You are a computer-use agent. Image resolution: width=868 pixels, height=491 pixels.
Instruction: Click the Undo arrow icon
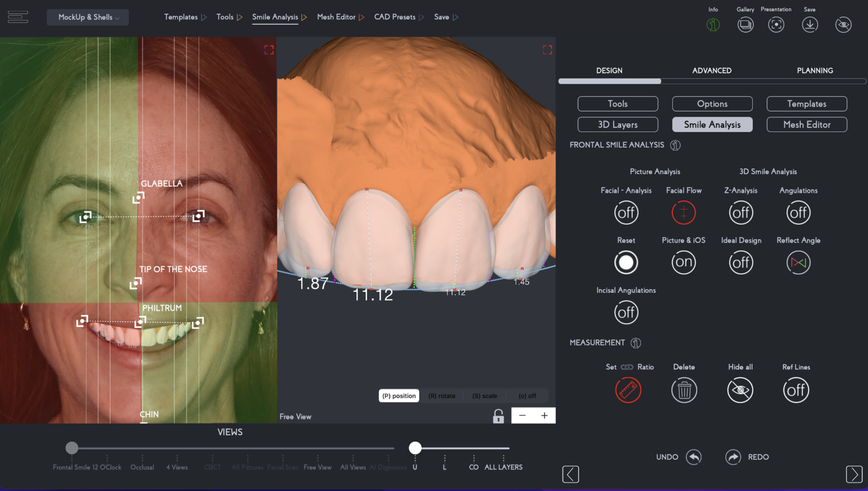(694, 457)
